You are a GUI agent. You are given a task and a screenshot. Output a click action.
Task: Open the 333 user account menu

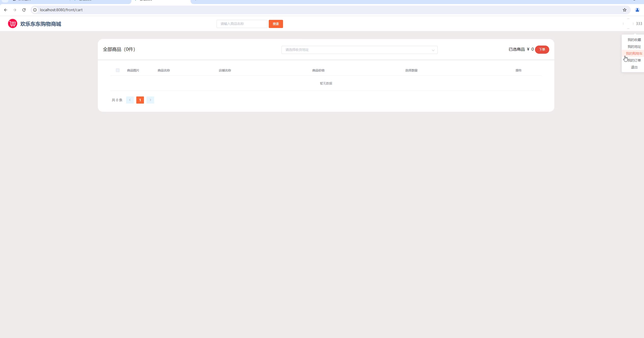pyautogui.click(x=639, y=24)
